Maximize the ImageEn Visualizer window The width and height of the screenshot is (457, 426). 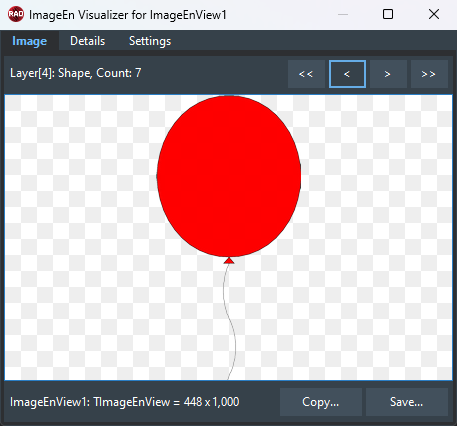(388, 14)
